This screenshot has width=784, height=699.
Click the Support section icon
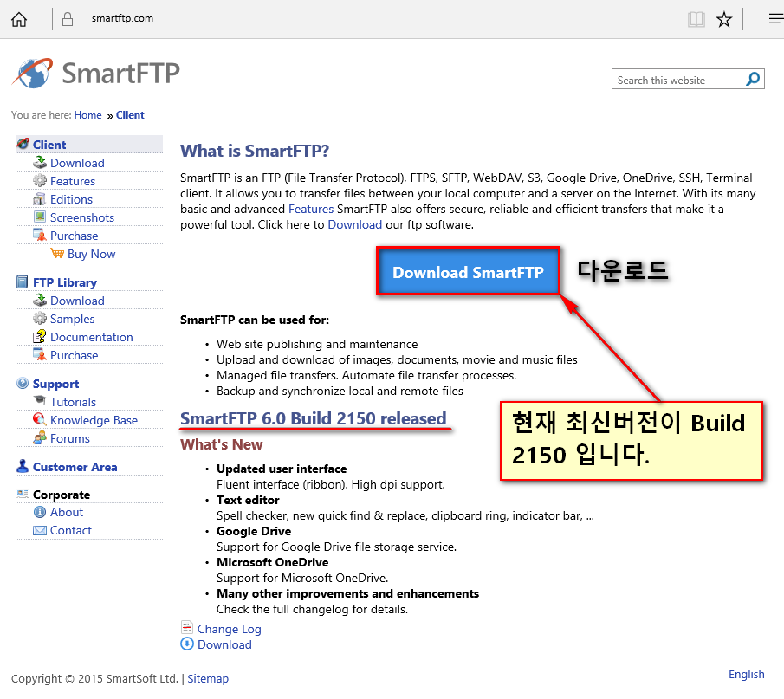[x=23, y=384]
